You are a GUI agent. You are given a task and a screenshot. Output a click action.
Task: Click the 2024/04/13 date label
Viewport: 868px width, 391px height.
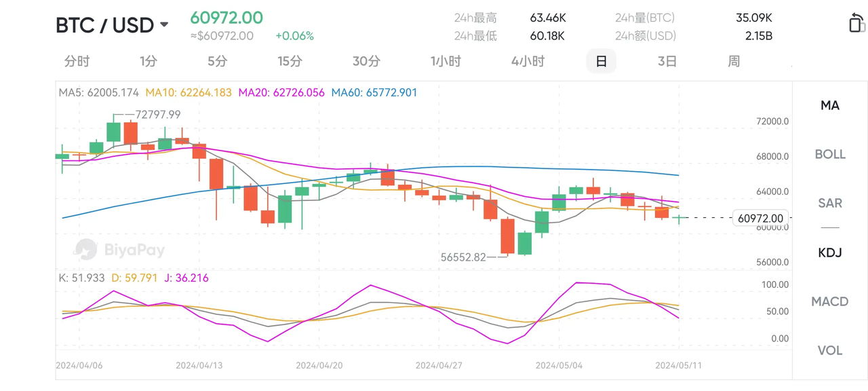[x=199, y=365]
